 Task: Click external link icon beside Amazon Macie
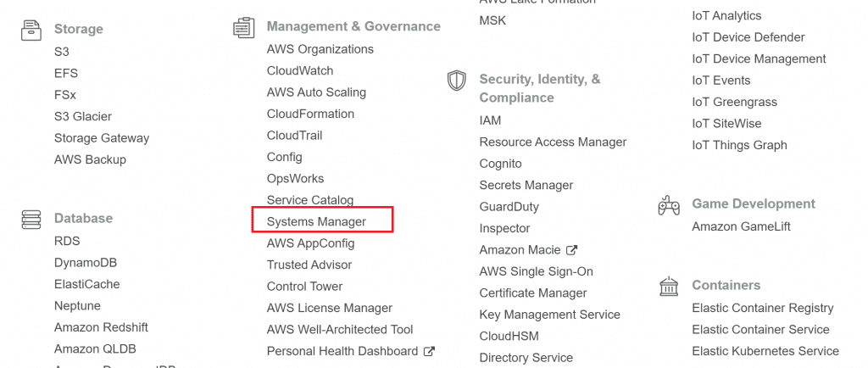572,250
